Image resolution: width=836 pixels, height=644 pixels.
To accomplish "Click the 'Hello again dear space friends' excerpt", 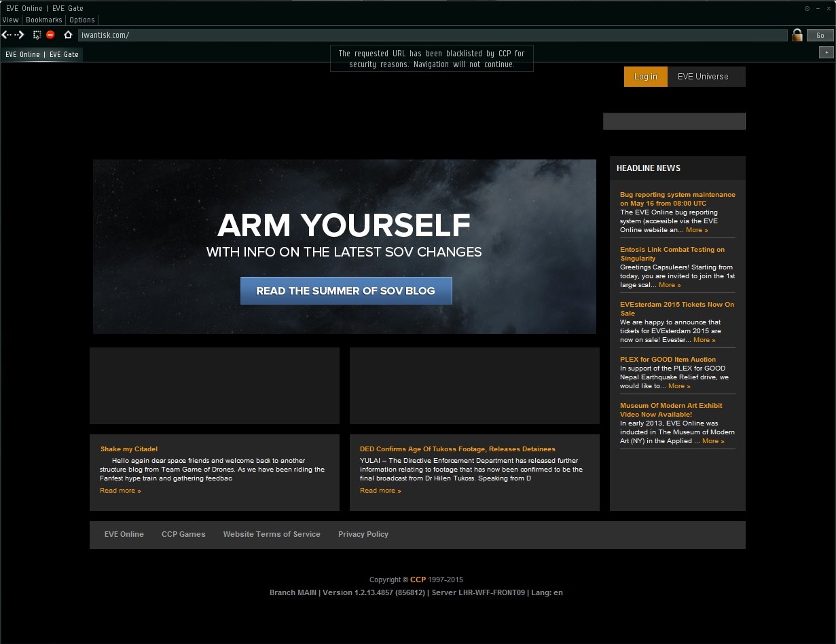I will coord(213,470).
